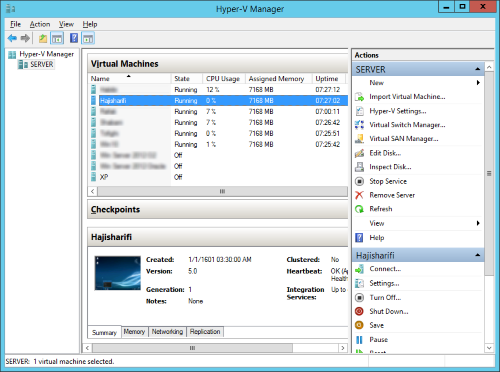Click the Up one level folder icon

(43, 38)
